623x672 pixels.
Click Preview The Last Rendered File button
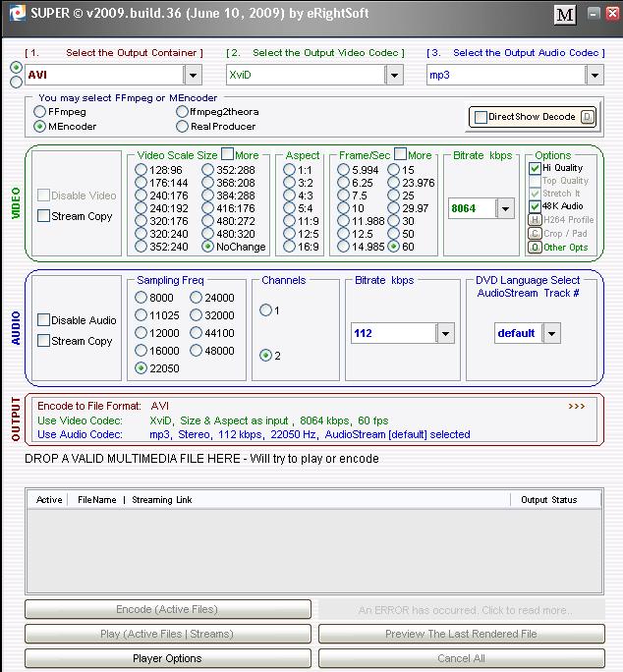462,634
